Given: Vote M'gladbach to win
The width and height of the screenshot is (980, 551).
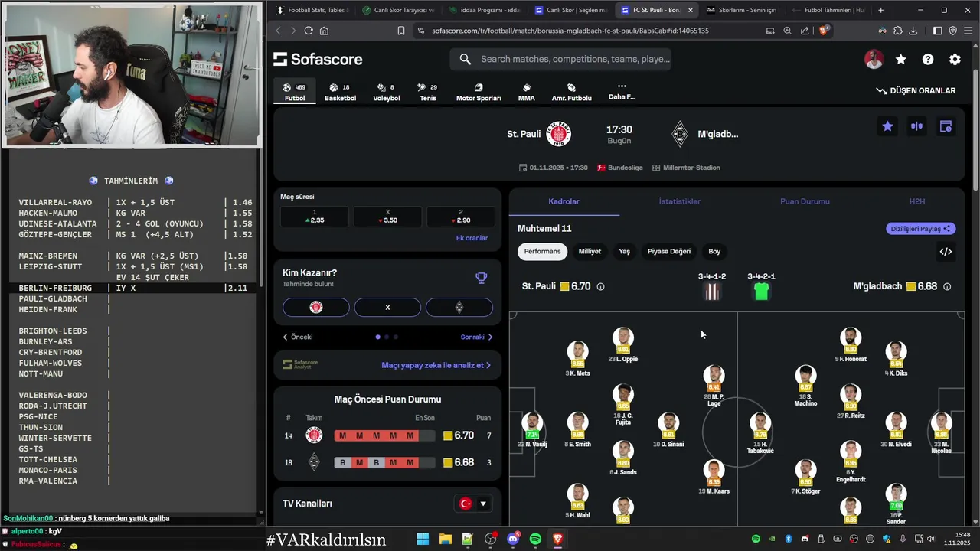Looking at the screenshot, I should coord(459,307).
